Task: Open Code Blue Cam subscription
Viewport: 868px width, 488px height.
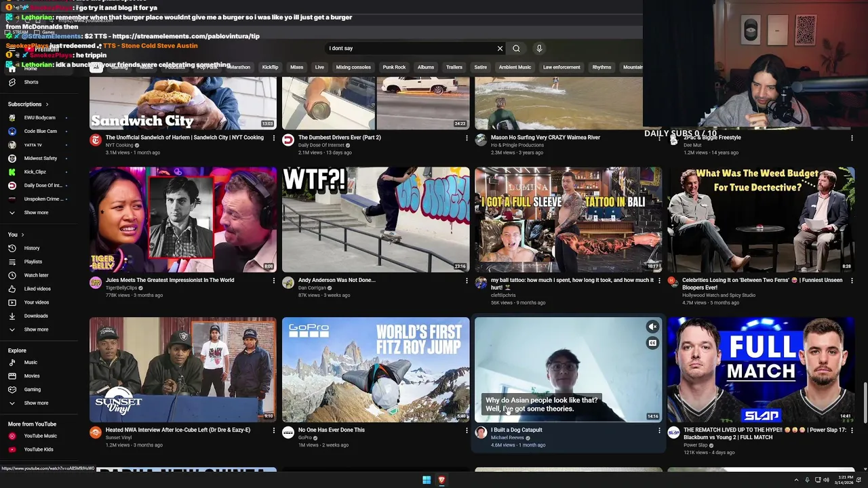Action: pyautogui.click(x=40, y=131)
